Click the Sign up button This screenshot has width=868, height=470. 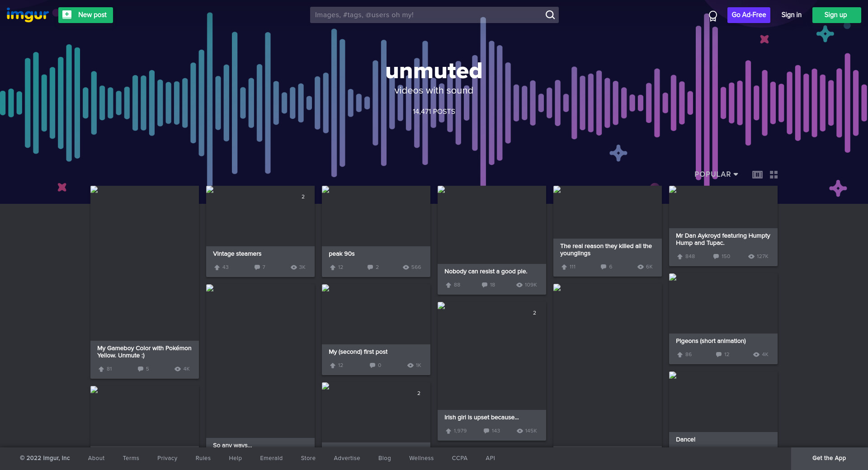pyautogui.click(x=836, y=15)
